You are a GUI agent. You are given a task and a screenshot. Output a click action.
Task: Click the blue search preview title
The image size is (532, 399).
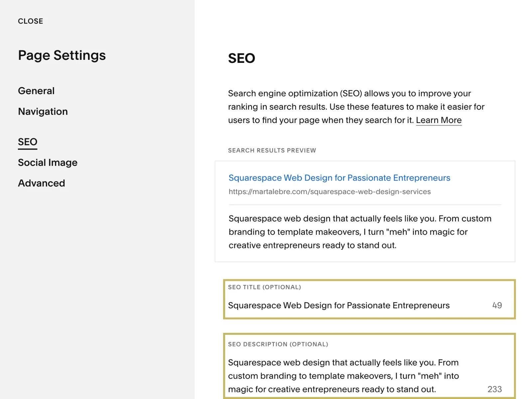pyautogui.click(x=339, y=178)
